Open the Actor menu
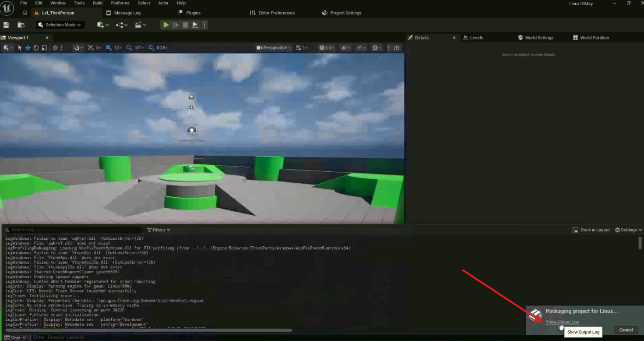This screenshot has height=341, width=644. 163,3
